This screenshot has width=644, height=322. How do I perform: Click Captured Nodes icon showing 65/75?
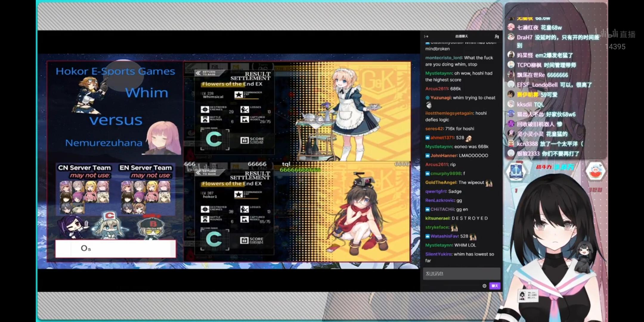(x=245, y=219)
